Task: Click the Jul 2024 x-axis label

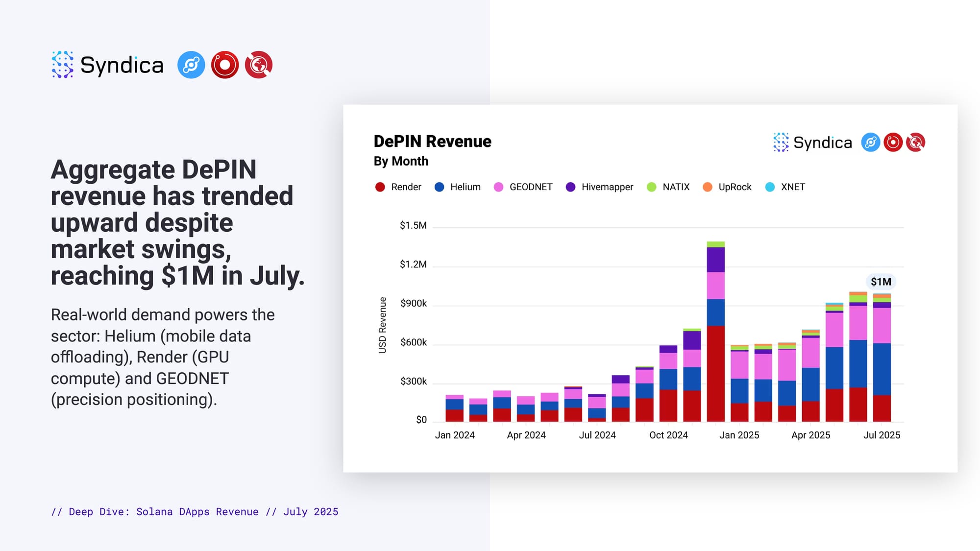Action: pyautogui.click(x=597, y=435)
